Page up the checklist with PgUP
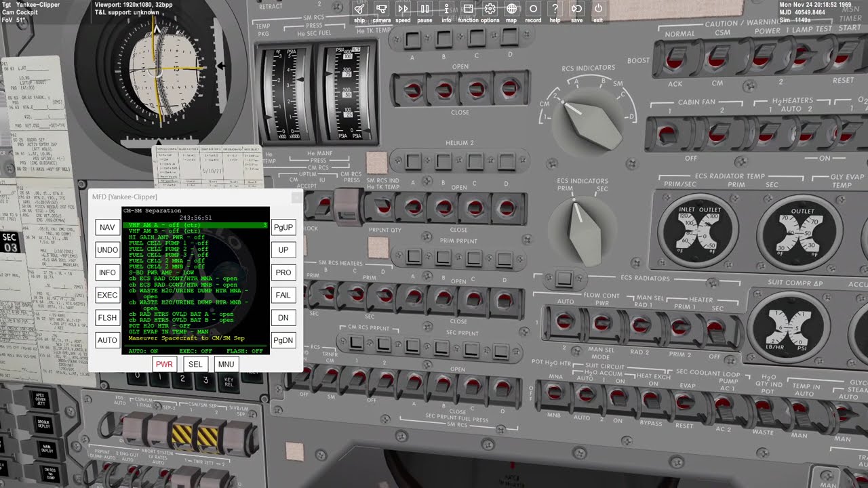This screenshot has height=488, width=868. (x=283, y=227)
